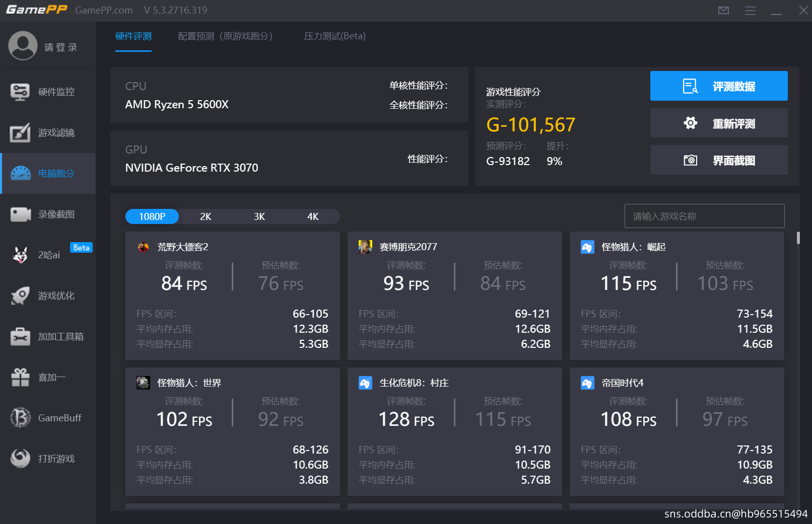Image resolution: width=812 pixels, height=524 pixels.
Task: Click the 单核性能评分 label
Action: click(x=419, y=86)
